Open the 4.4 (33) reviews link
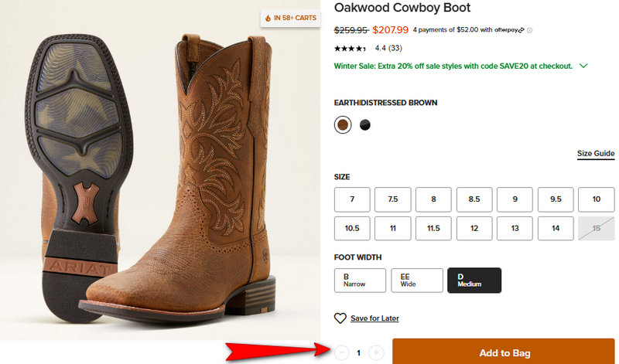Screen dimensions: 619x364 pos(388,48)
